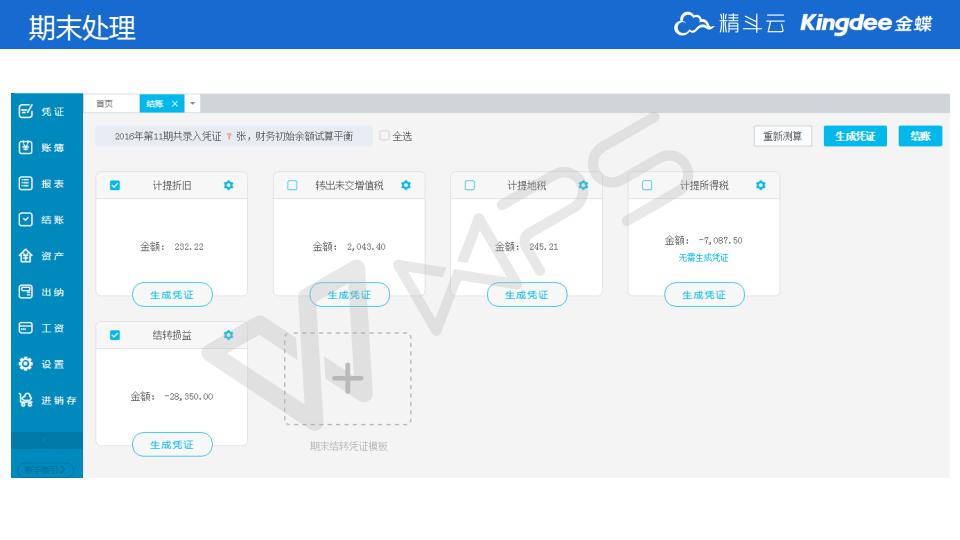Switch to the 首页 home tab
This screenshot has width=960, height=540.
[104, 103]
